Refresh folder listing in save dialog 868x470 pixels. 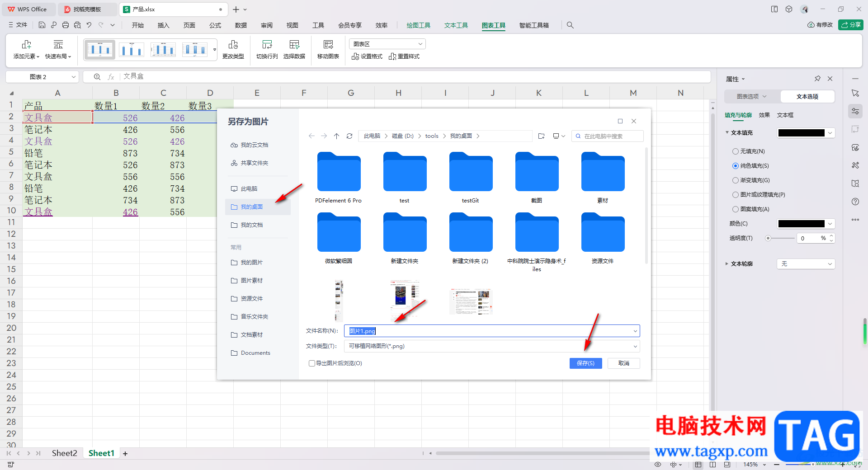point(349,136)
